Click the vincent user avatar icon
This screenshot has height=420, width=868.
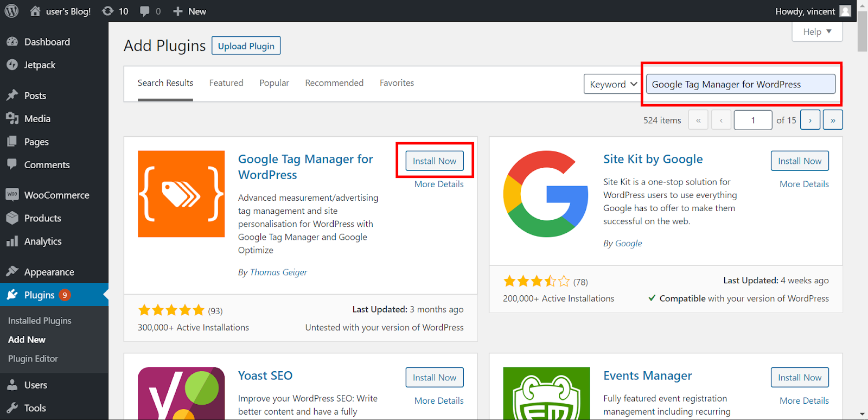(845, 11)
